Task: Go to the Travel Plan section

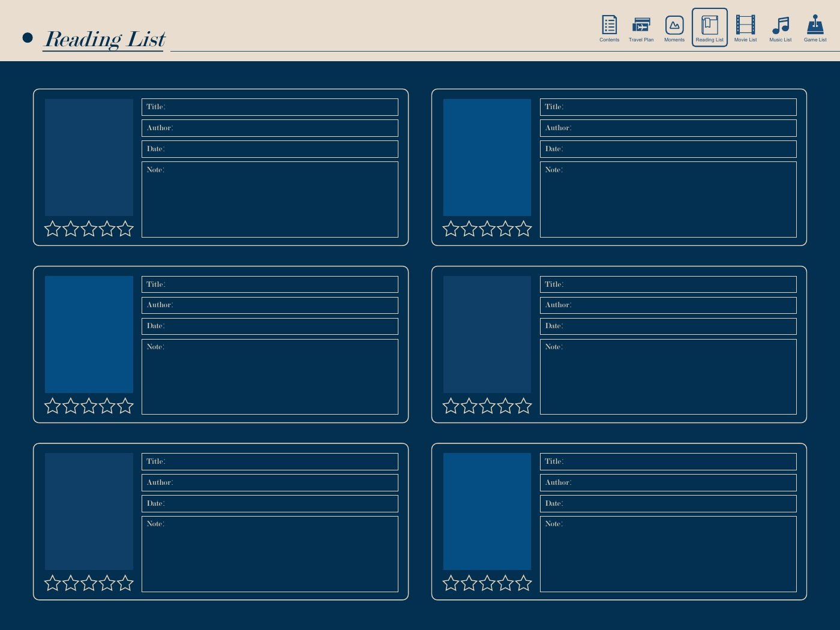Action: coord(641,28)
